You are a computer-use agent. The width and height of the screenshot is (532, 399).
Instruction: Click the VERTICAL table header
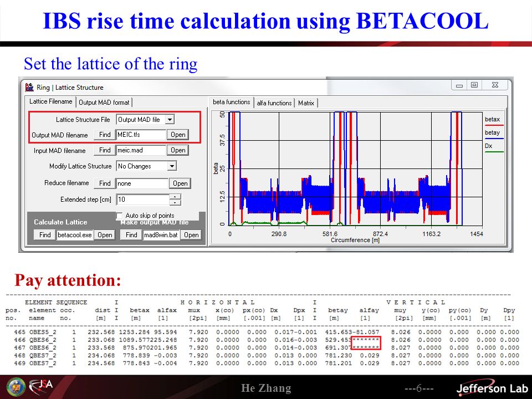(x=416, y=303)
